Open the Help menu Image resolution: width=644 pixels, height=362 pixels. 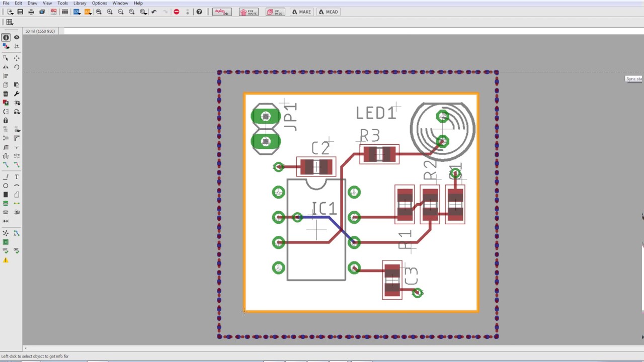tap(138, 3)
